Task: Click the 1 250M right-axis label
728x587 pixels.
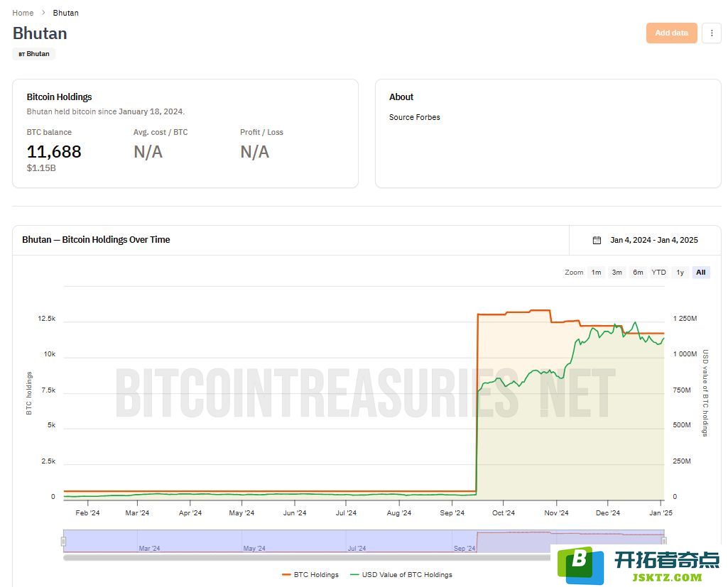Action: [685, 318]
